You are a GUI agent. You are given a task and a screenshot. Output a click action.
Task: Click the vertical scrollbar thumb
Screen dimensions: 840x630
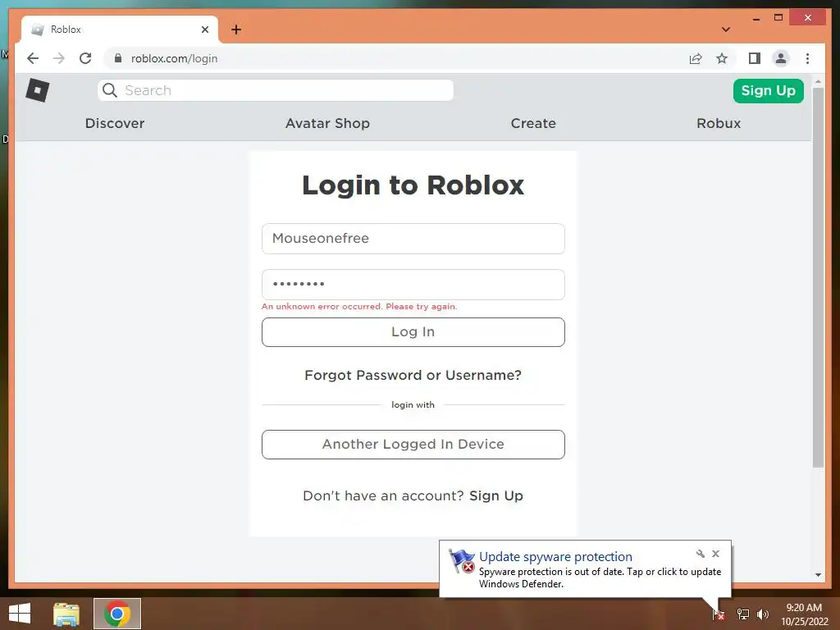(818, 277)
